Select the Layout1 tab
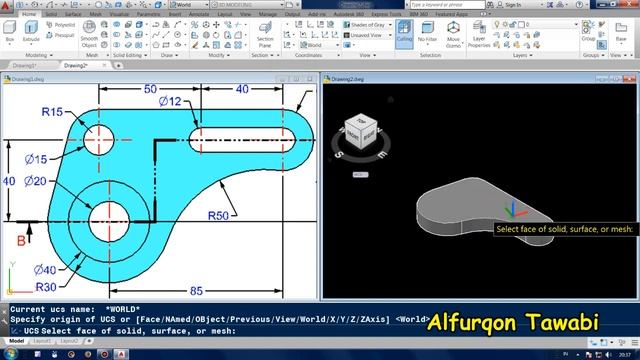 click(42, 341)
